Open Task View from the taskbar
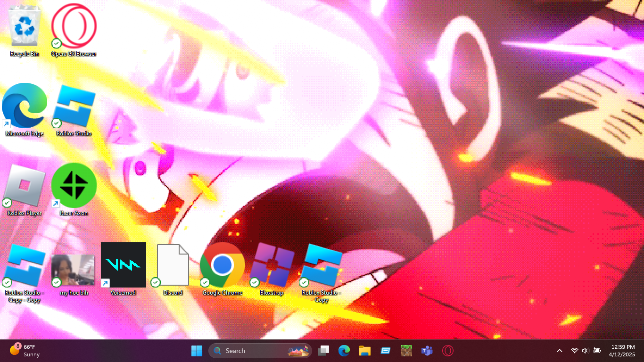The image size is (644, 362). [x=323, y=351]
